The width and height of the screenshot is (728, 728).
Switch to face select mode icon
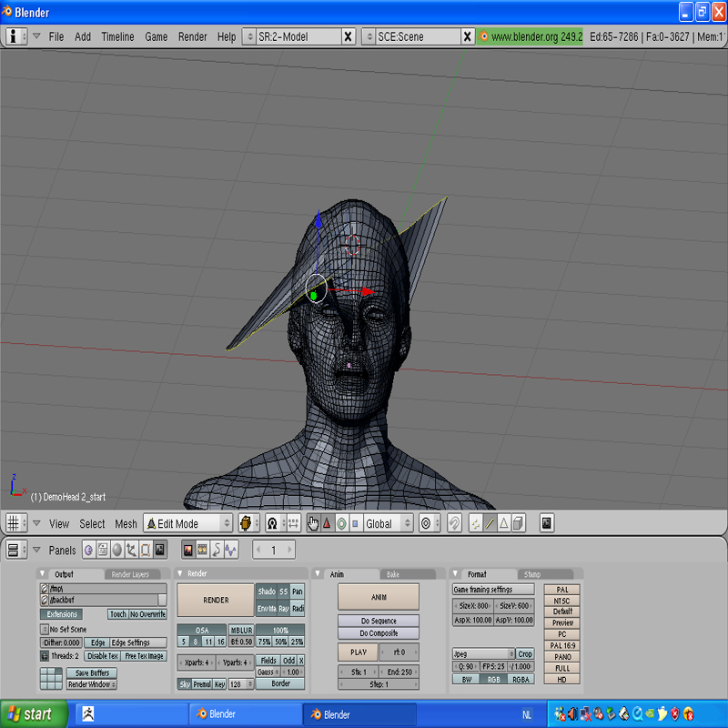(504, 523)
